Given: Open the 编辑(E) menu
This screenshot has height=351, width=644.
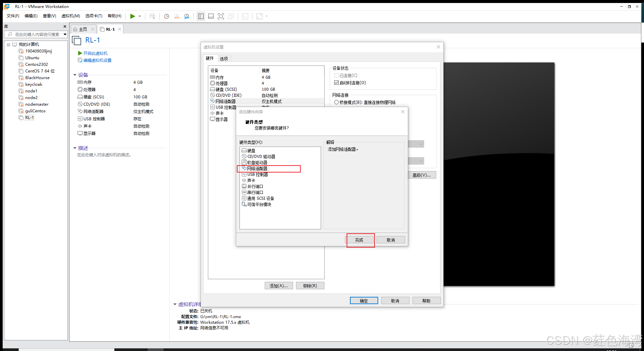Looking at the screenshot, I should point(31,16).
